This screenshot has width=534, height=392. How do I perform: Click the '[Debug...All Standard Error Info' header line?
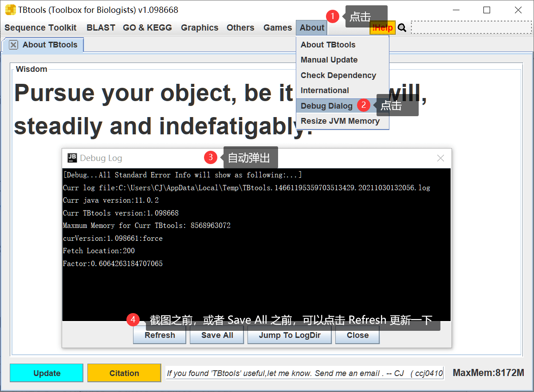click(x=183, y=175)
